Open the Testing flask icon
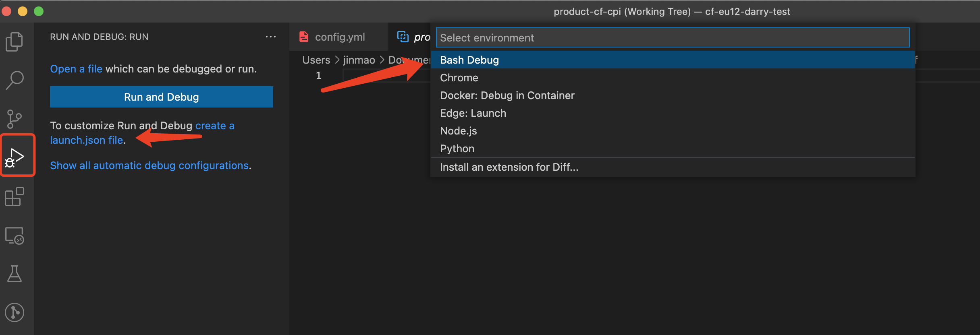Viewport: 980px width, 335px height. (x=15, y=274)
